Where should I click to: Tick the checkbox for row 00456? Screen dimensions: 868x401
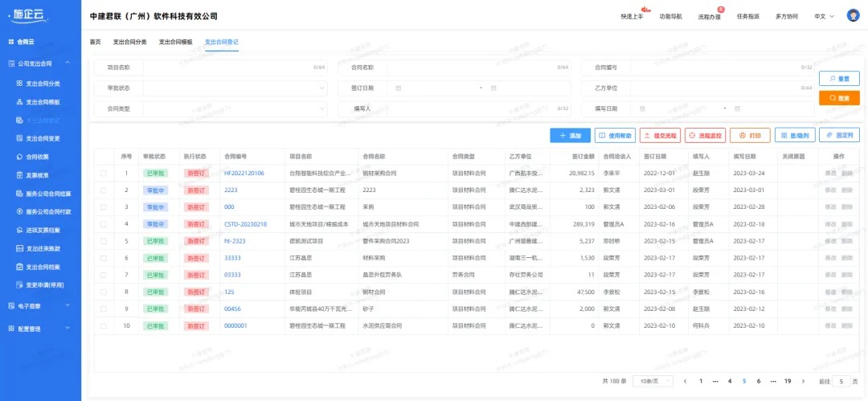pos(104,309)
